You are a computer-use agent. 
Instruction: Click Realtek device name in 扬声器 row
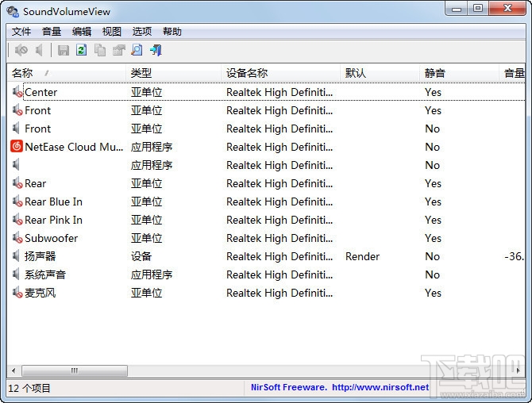279,256
